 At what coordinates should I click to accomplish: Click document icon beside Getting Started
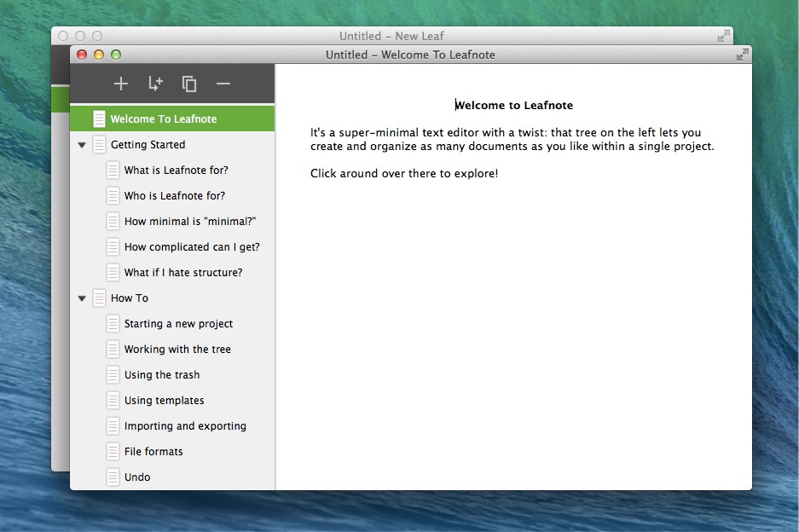click(x=100, y=145)
